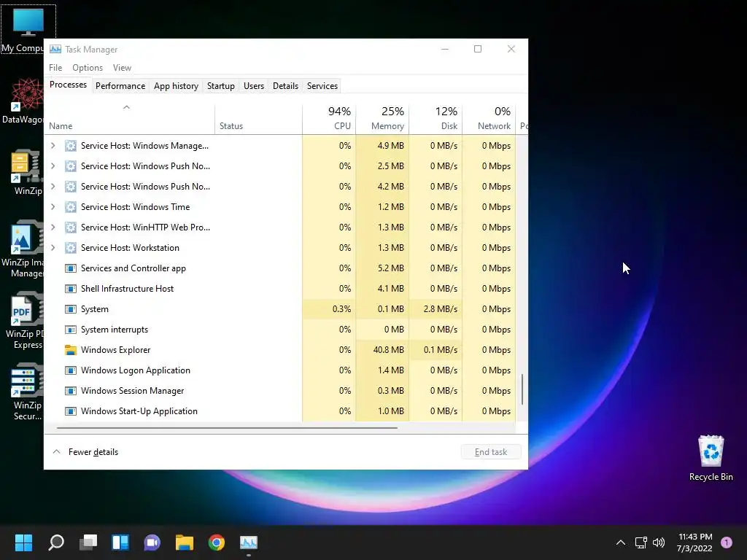Viewport: 747px width, 560px height.
Task: Sort processes by Name column
Action: (x=130, y=119)
